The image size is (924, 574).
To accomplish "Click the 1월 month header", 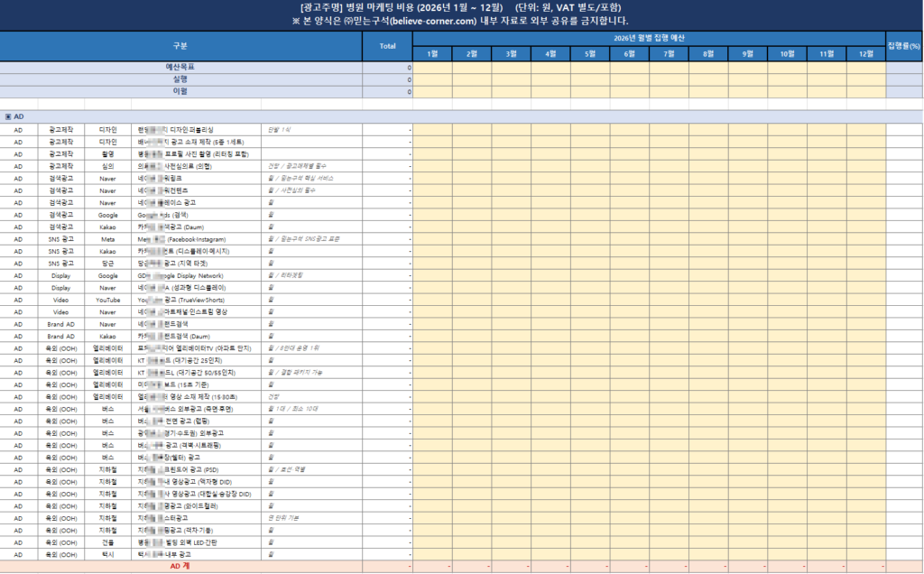I will click(x=432, y=53).
